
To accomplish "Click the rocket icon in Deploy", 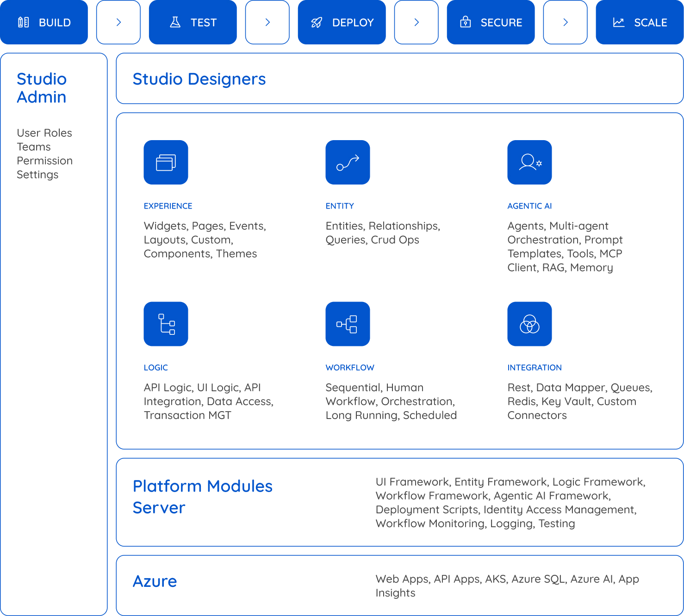I will (317, 23).
